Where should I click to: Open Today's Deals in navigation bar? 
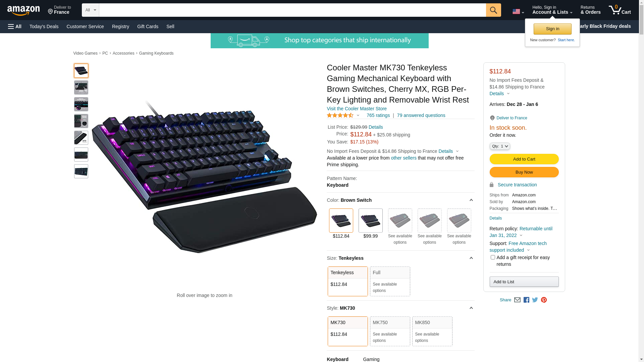44,26
